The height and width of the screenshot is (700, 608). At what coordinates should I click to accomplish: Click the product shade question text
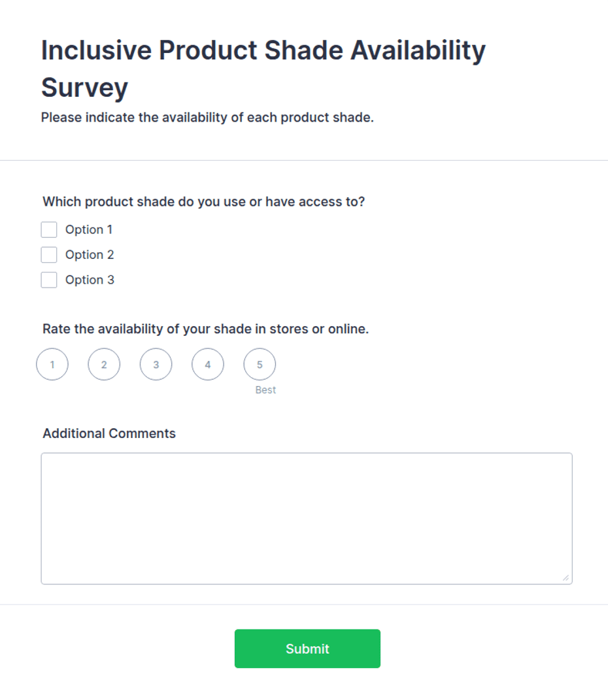pos(203,202)
